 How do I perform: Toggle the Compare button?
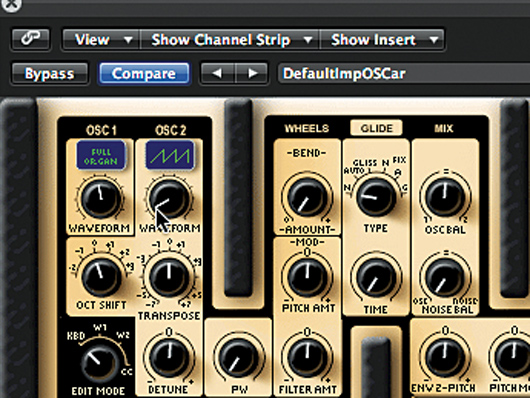[144, 73]
